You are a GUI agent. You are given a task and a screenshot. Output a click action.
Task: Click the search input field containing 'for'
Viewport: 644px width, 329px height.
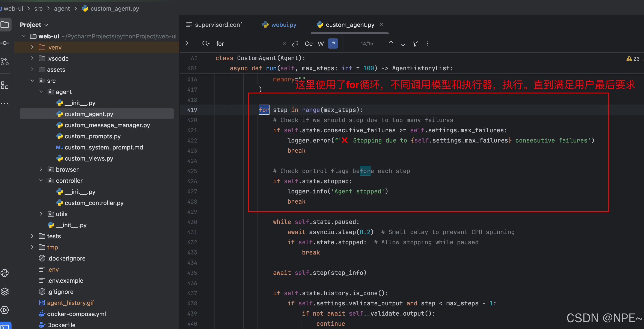click(x=248, y=43)
